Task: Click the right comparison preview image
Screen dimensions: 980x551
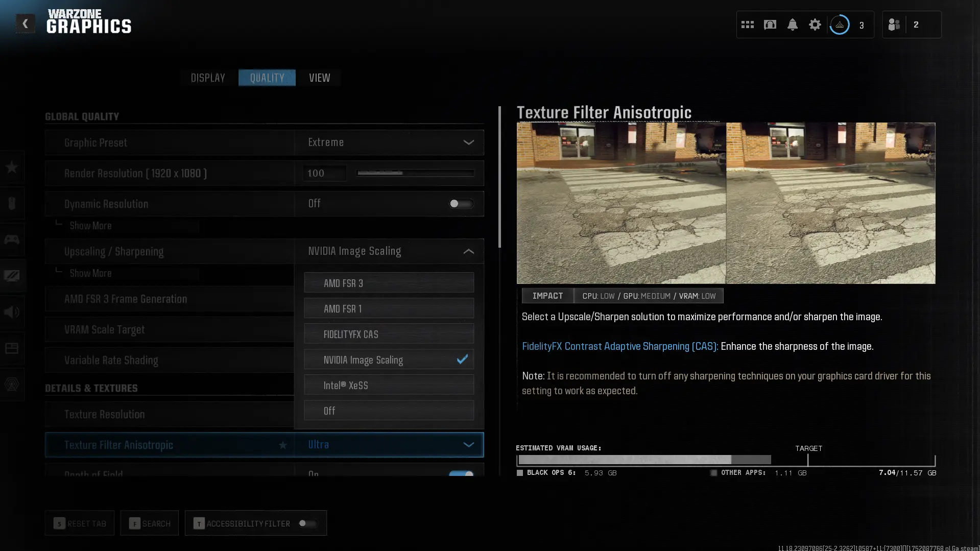Action: [831, 203]
